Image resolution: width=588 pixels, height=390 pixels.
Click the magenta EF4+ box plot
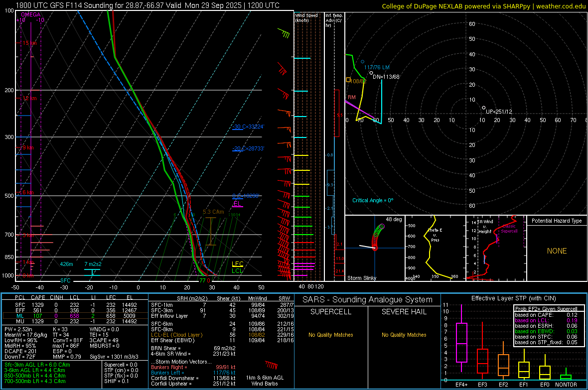[461, 338]
